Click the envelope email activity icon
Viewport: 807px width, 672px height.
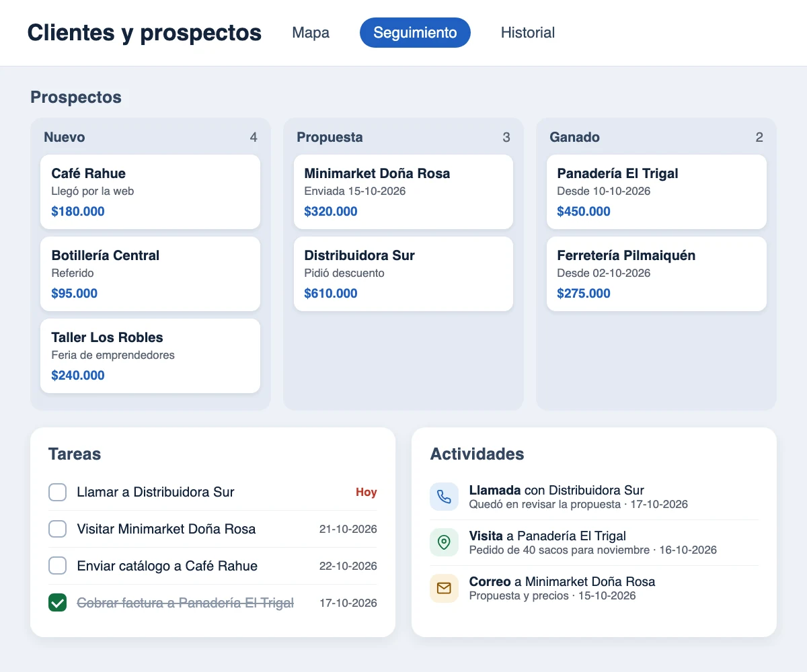coord(444,588)
